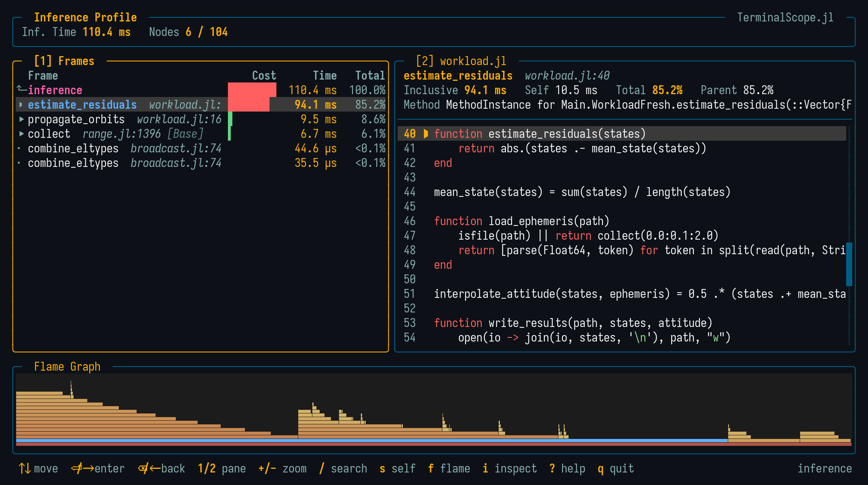Click source line 46 load_ephemeris function
The height and width of the screenshot is (485, 868).
[521, 221]
